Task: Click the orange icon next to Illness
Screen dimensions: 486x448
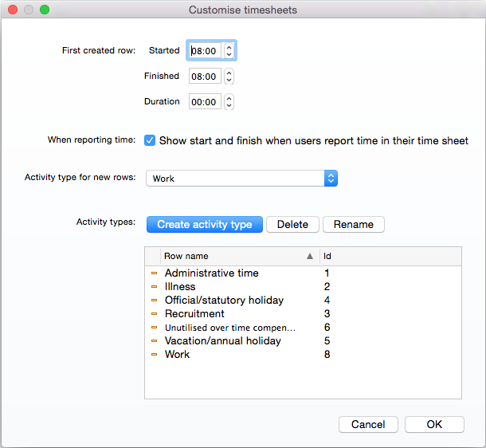Action: point(154,287)
